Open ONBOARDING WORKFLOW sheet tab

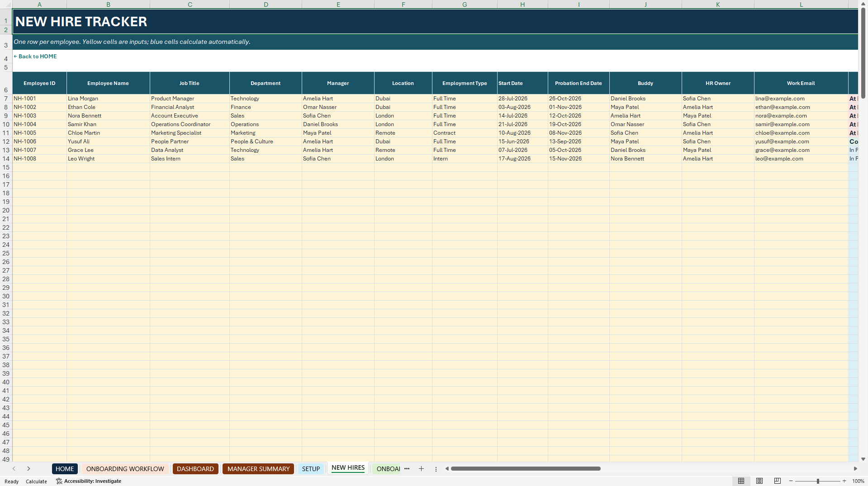[125, 469]
